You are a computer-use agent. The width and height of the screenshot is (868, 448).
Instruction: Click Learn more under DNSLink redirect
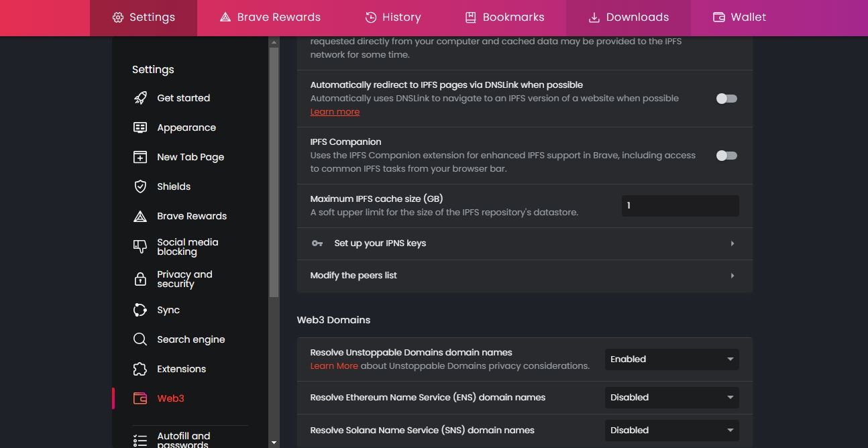pos(334,111)
